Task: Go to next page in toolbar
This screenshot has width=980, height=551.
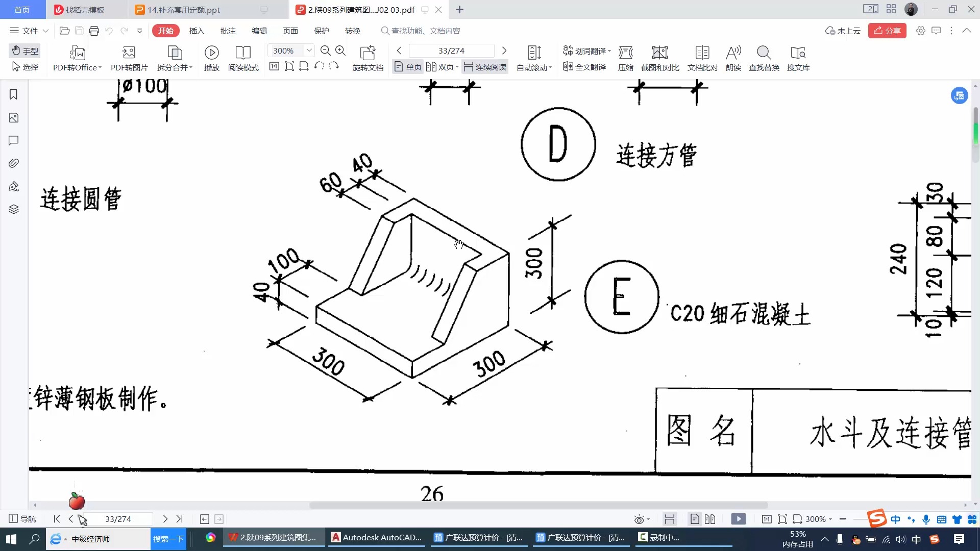Action: [x=504, y=51]
